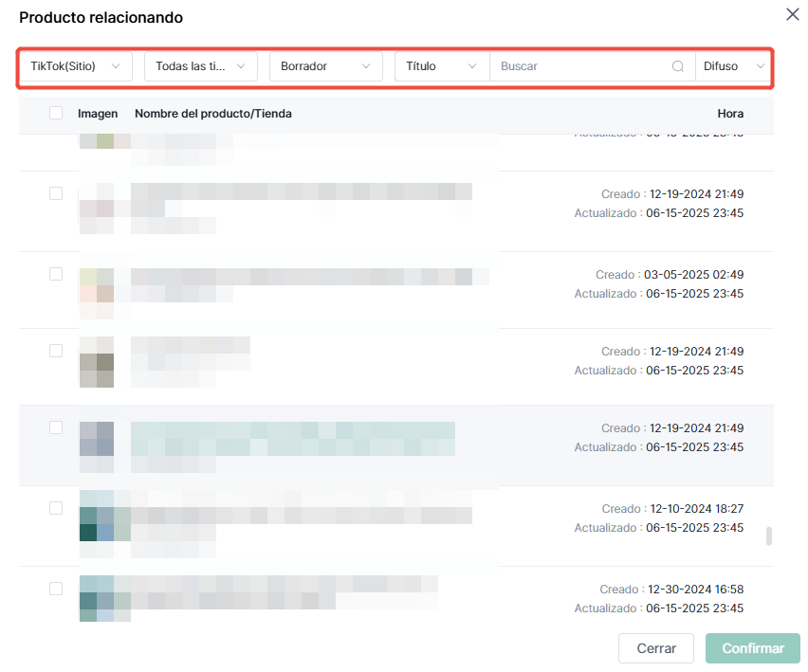Click the green Confirmar button

753,648
